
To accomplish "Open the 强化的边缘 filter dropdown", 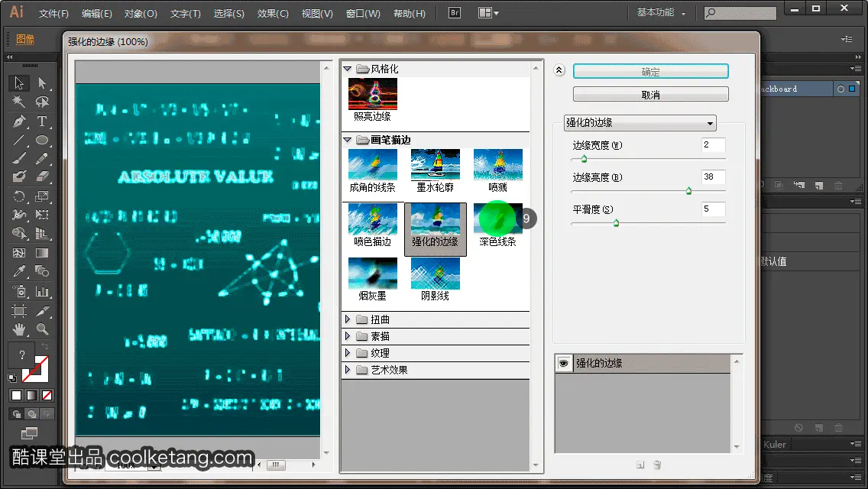I will 640,123.
